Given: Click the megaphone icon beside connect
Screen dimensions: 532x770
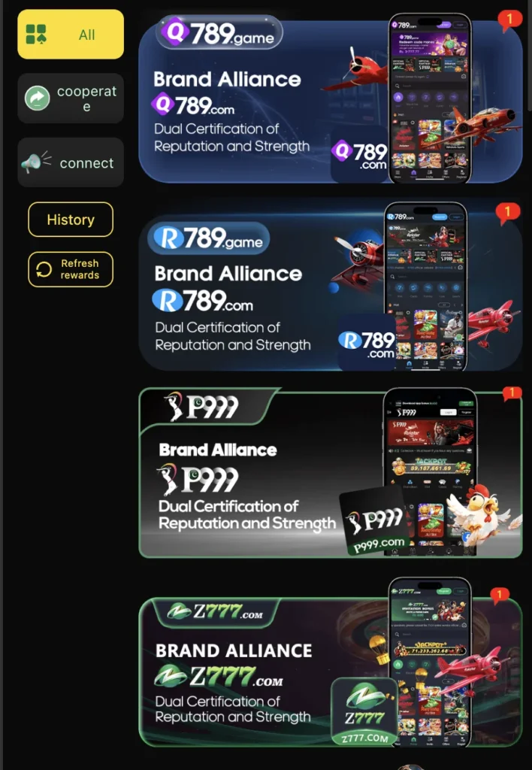Looking at the screenshot, I should 35,162.
